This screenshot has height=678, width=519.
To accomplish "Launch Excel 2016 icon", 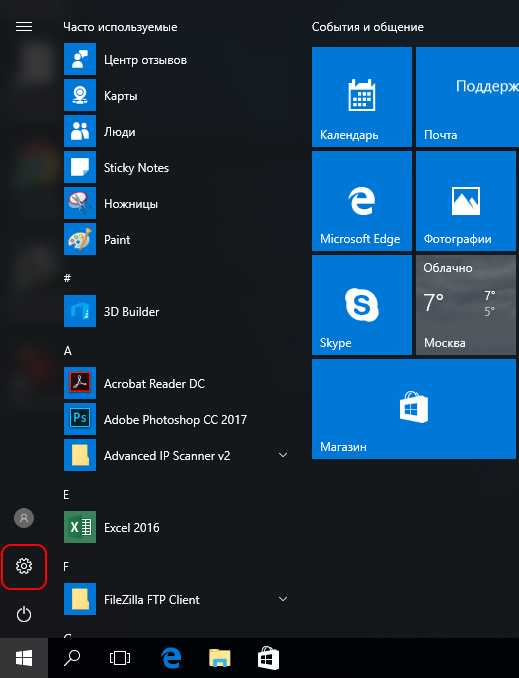I will tap(80, 527).
